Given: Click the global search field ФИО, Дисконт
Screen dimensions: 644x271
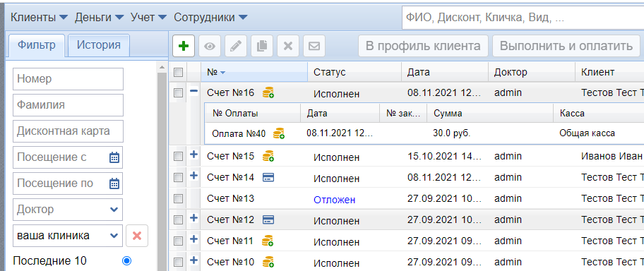Looking at the screenshot, I should pos(523,18).
